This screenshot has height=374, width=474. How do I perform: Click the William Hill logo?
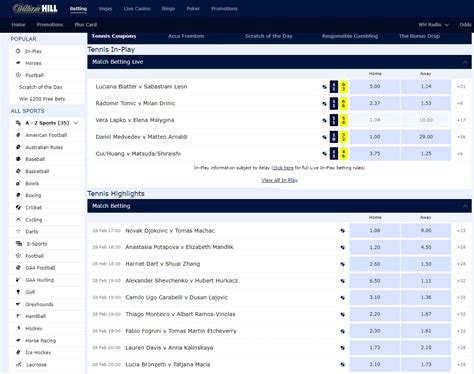[35, 8]
